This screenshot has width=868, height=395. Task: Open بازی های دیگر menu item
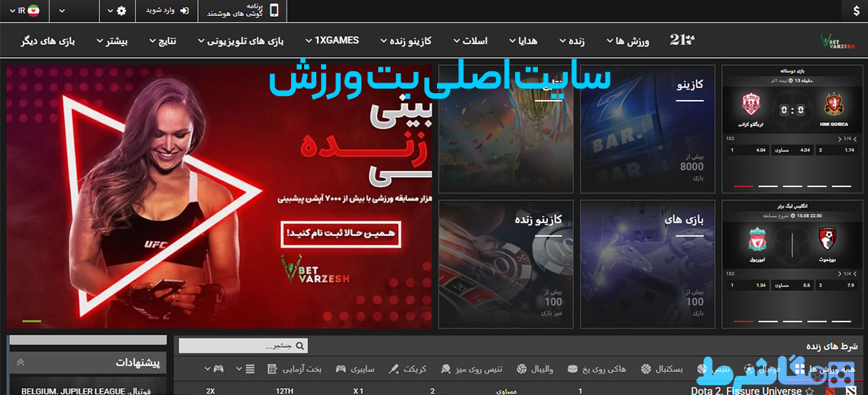pos(48,40)
